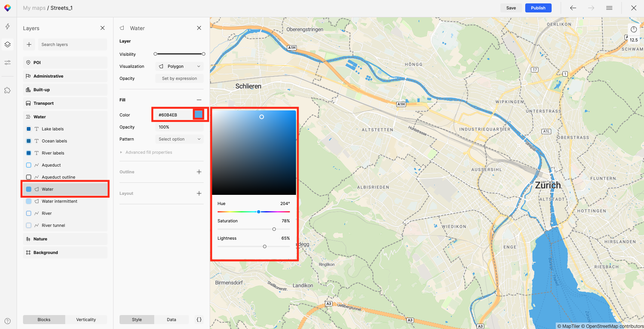Click the Save button
The width and height of the screenshot is (644, 329).
[x=511, y=8]
